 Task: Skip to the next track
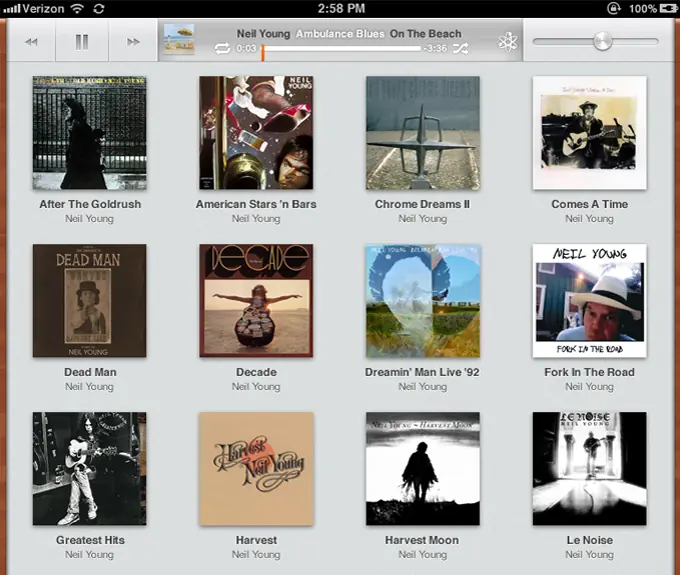pyautogui.click(x=133, y=42)
